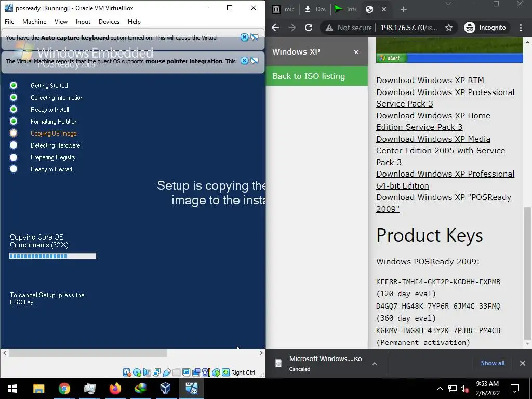Click the CPU virtualization indicator in VirtualBox
This screenshot has height=399, width=532.
[x=206, y=373]
